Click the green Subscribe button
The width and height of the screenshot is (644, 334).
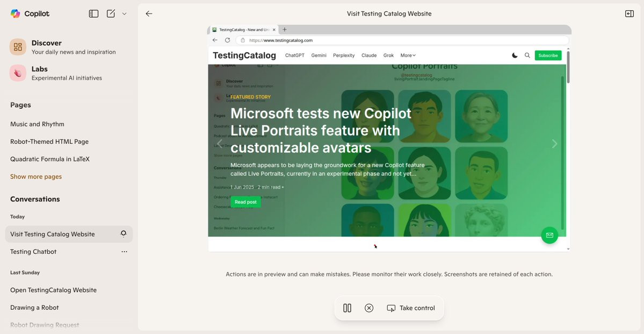point(548,55)
